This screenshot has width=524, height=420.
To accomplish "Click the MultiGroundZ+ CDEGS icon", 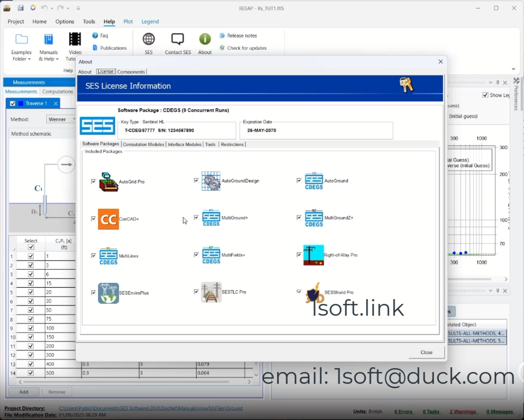I will coord(314,217).
